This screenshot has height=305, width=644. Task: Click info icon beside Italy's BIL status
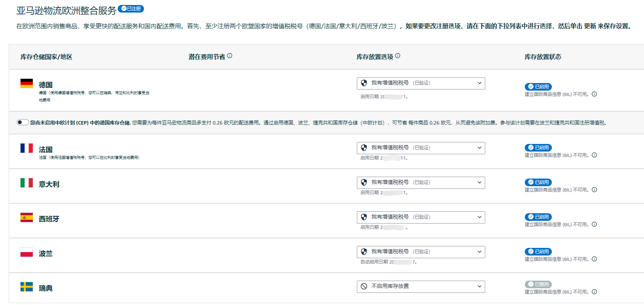point(594,190)
